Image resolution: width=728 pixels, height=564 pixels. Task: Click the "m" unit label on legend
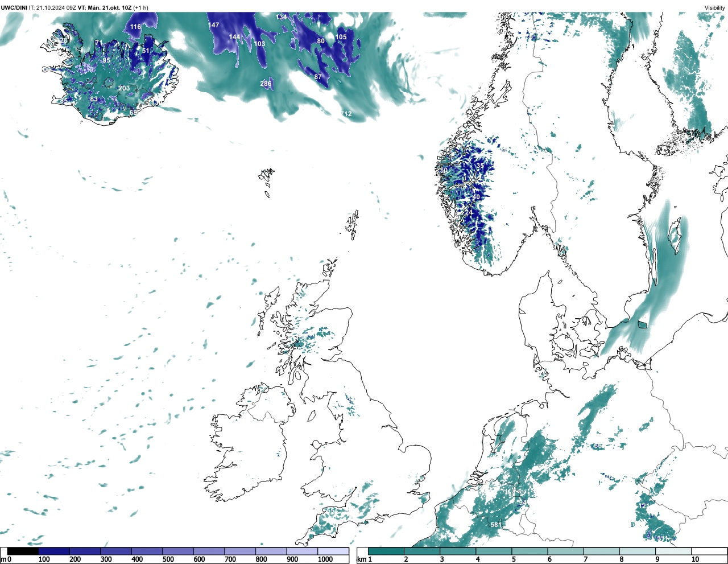click(3, 559)
